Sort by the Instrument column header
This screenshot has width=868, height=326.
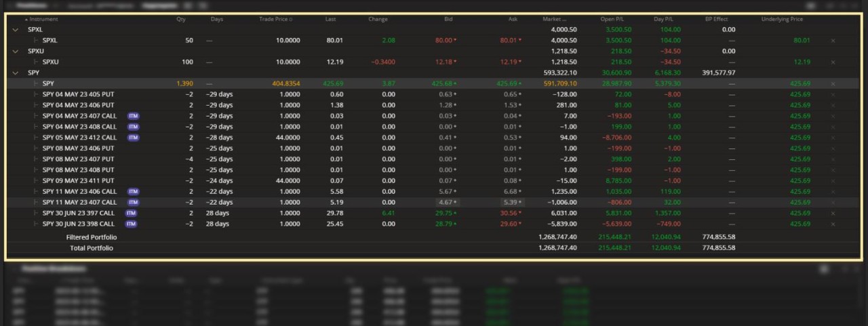coord(43,20)
